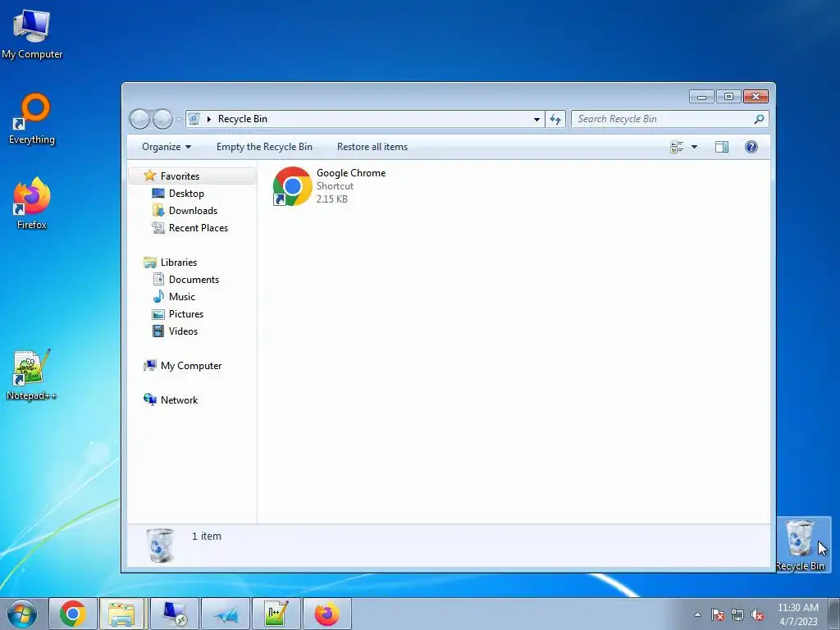The height and width of the screenshot is (630, 840).
Task: Open Explorer help question mark icon
Action: click(751, 147)
